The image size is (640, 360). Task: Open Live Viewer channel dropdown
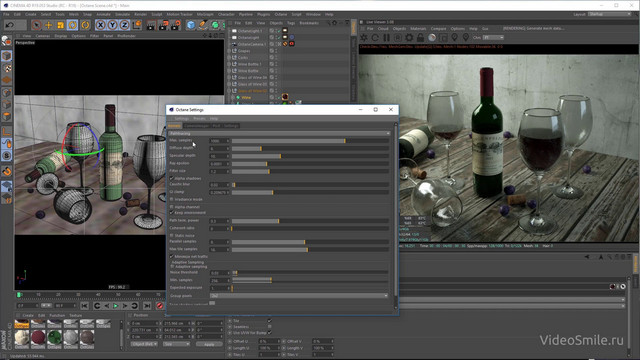(493, 38)
